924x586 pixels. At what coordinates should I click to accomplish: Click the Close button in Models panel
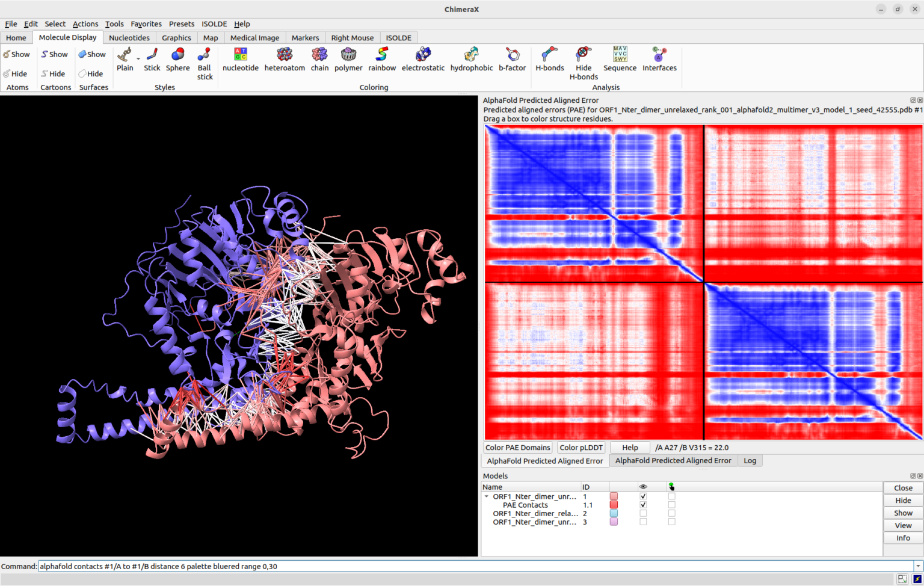903,488
